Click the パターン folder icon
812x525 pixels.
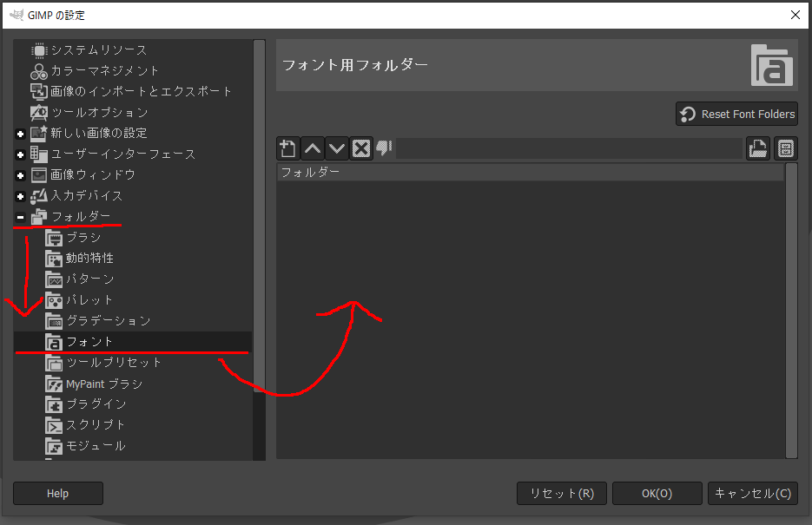point(54,279)
